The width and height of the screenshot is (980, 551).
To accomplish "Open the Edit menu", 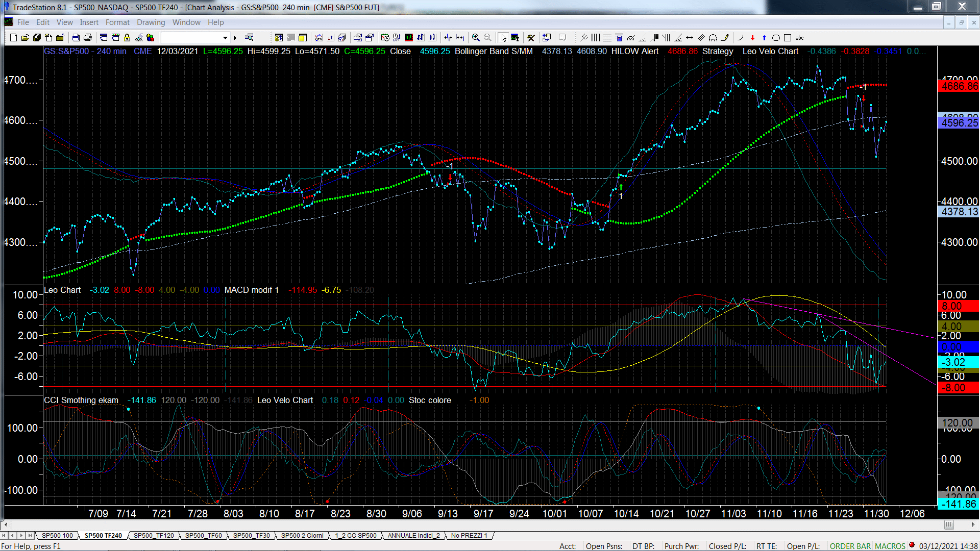I will [43, 22].
